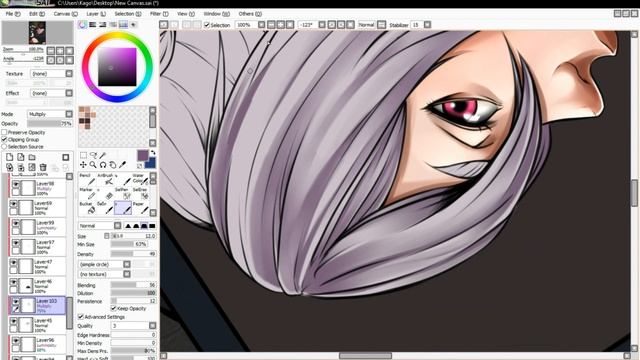The height and width of the screenshot is (360, 640).
Task: Open the Effect dropdown
Action: pyautogui.click(x=51, y=93)
